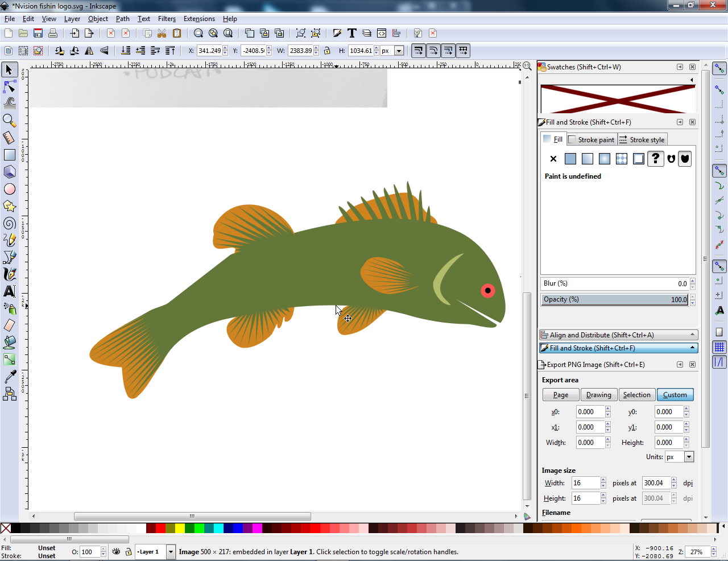Click the Drawing export area button
Image resolution: width=728 pixels, height=561 pixels.
[x=598, y=395]
